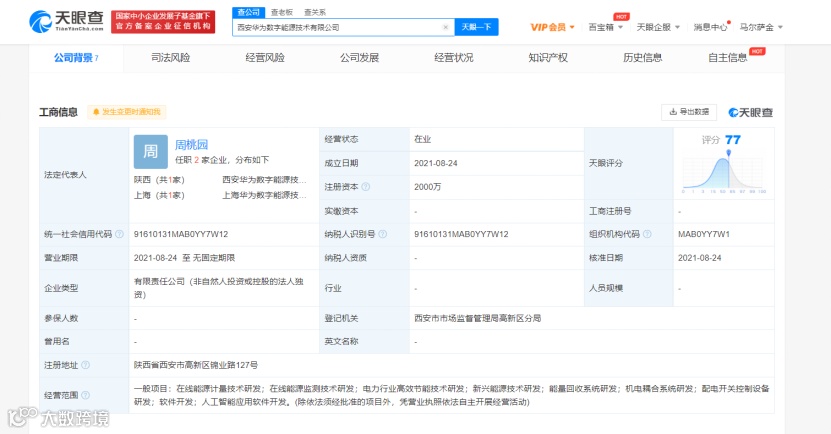Open help icon next to 统一社会信用代码

coord(119,234)
